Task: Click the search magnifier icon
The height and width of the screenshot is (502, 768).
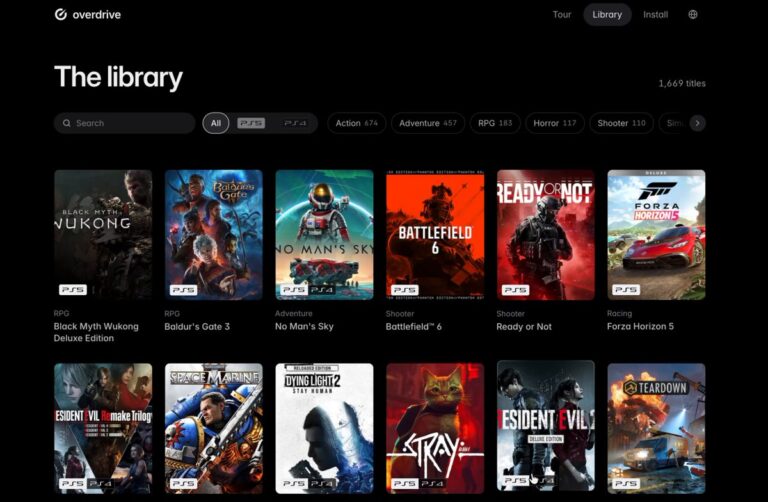Action: [67, 123]
